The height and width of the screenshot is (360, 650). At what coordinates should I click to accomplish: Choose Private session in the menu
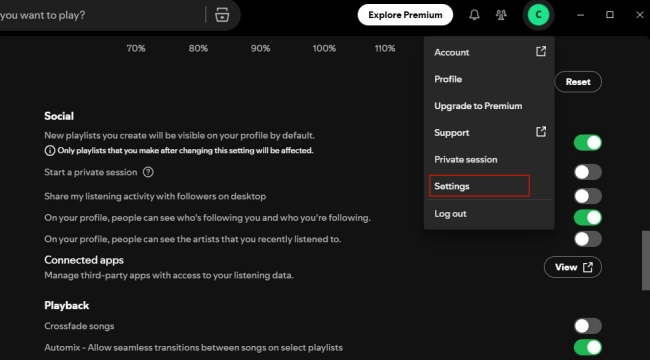point(489,159)
